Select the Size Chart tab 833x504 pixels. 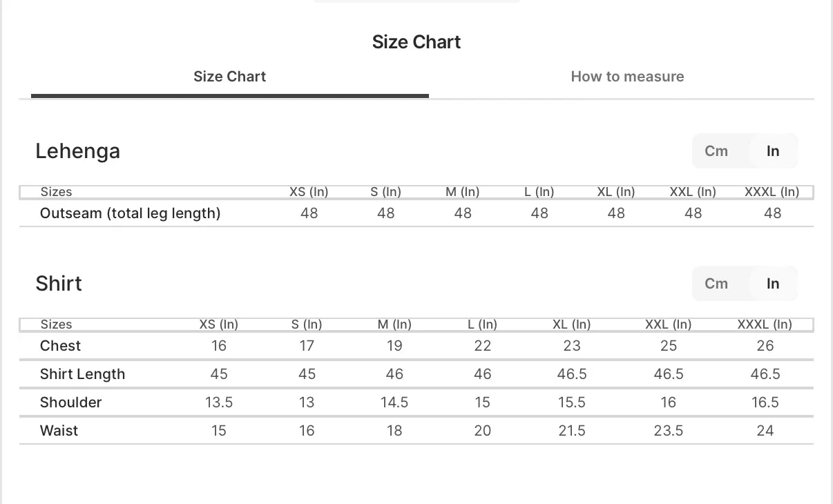[229, 77]
